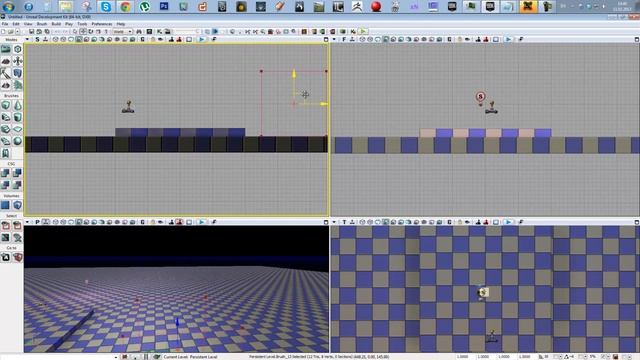Pick the Sphere brush builder
Screen dimensions: 640x360
(18, 141)
